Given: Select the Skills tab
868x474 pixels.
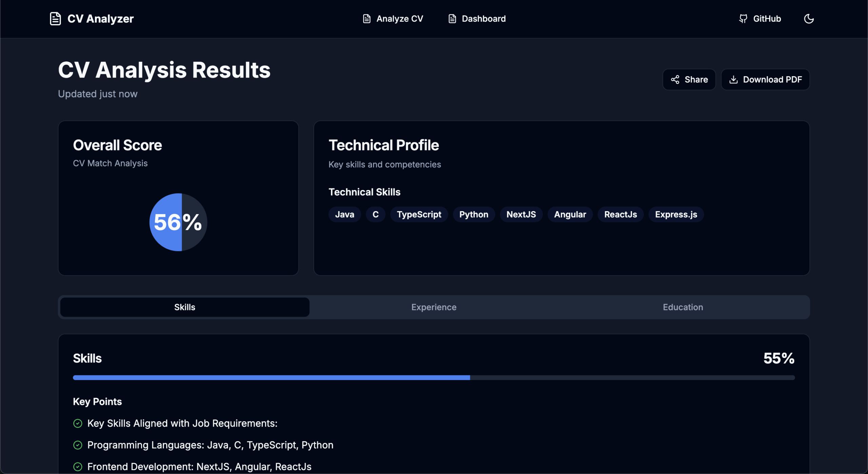Looking at the screenshot, I should click(185, 307).
